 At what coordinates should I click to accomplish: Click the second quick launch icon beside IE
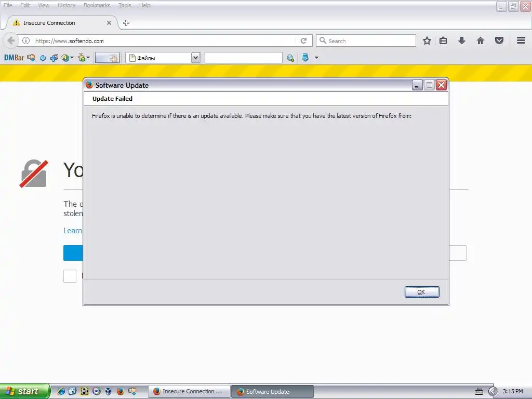73,391
